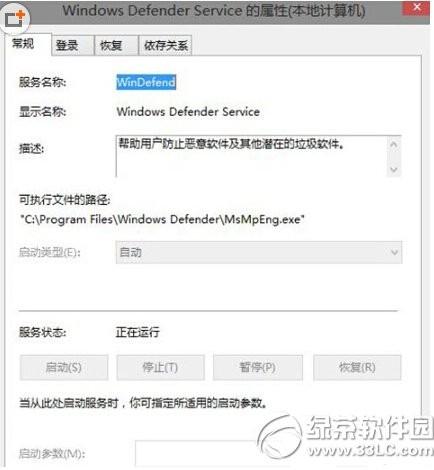Screen dimensions: 434x470
Task: Click the 恢复(R) button under service status
Action: click(x=357, y=368)
